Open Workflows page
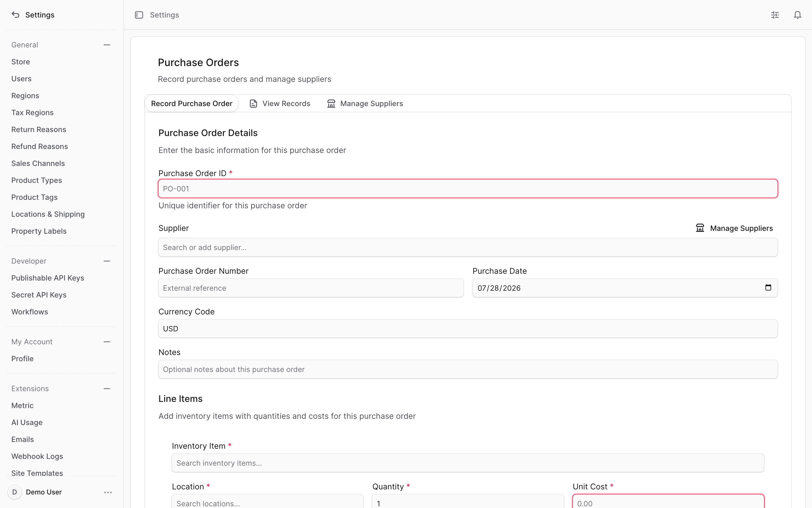The width and height of the screenshot is (812, 508). pyautogui.click(x=30, y=312)
